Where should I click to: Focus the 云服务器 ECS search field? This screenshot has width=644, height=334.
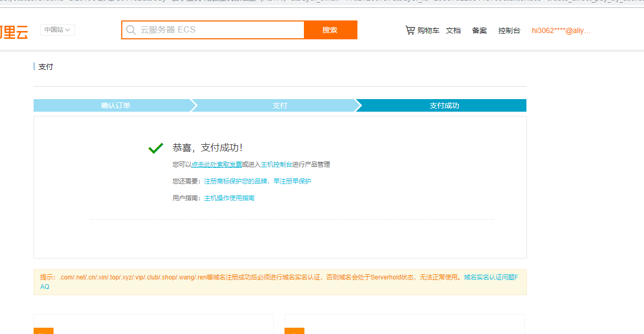(220, 30)
